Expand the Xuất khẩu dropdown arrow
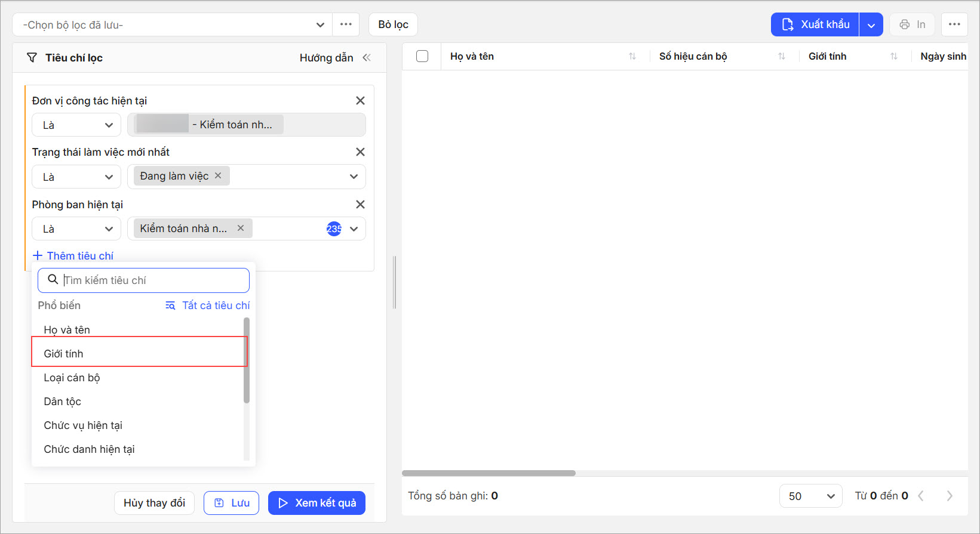Screen dimensions: 980x534 click(x=871, y=25)
